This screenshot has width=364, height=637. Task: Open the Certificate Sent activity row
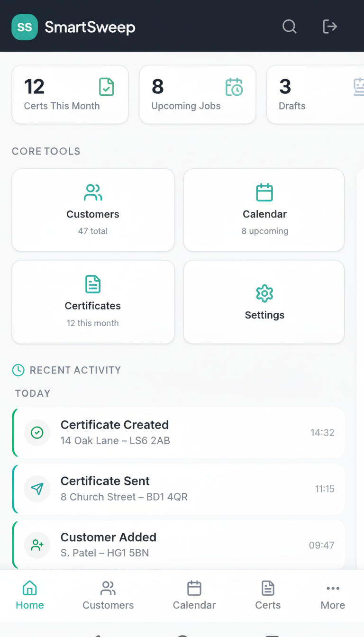[x=178, y=489]
